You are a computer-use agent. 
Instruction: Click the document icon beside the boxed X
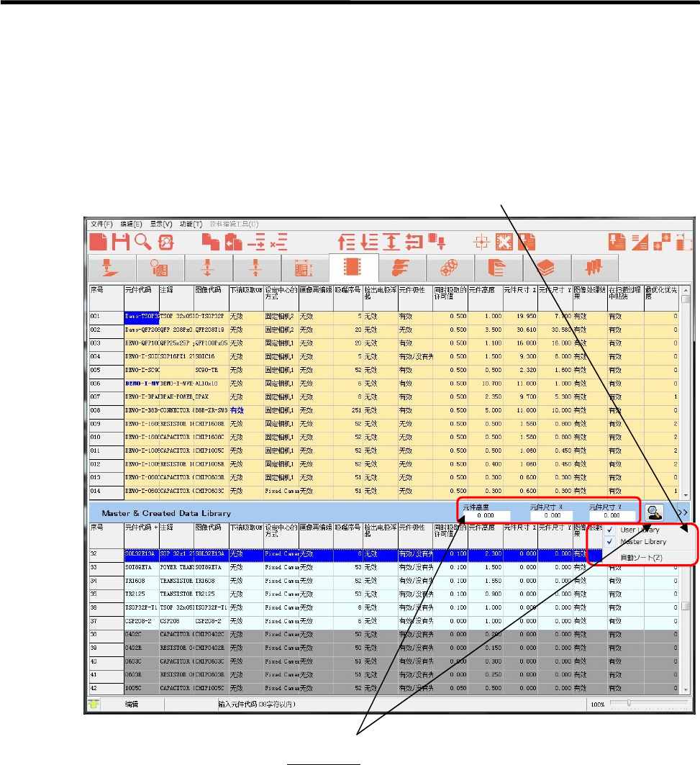(527, 242)
